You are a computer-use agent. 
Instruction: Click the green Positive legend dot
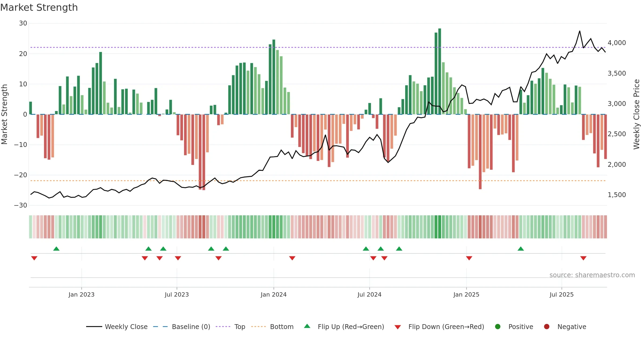pos(498,327)
